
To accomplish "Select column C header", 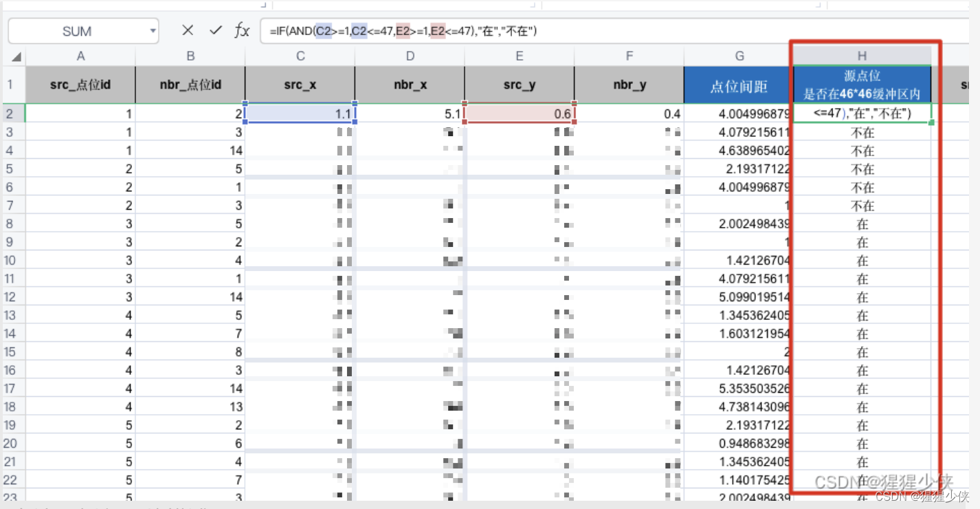I will point(300,56).
